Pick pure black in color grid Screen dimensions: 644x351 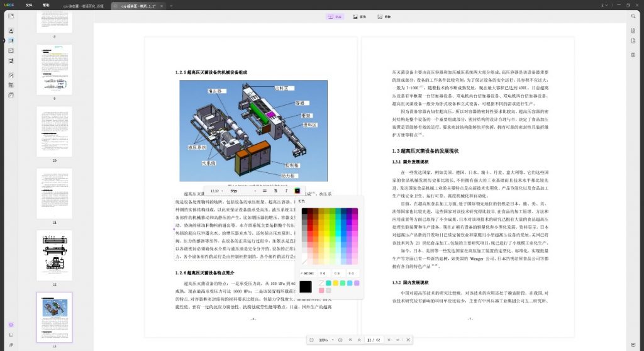(x=305, y=211)
